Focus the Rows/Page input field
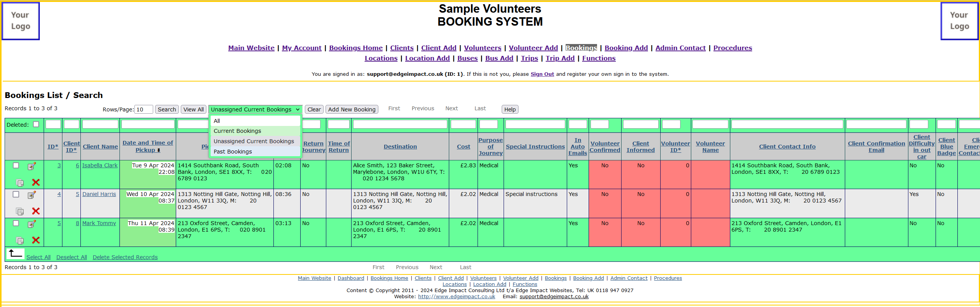 pyautogui.click(x=144, y=109)
